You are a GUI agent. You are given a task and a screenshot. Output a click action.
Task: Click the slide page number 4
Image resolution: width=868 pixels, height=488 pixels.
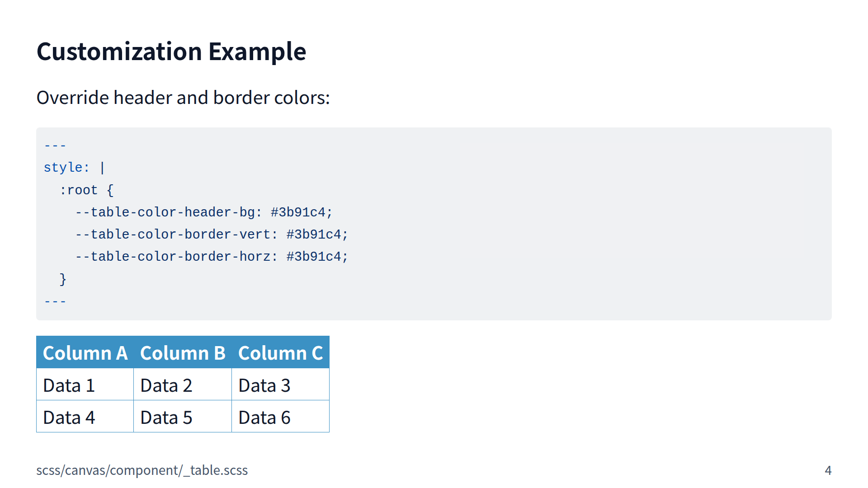pyautogui.click(x=828, y=470)
